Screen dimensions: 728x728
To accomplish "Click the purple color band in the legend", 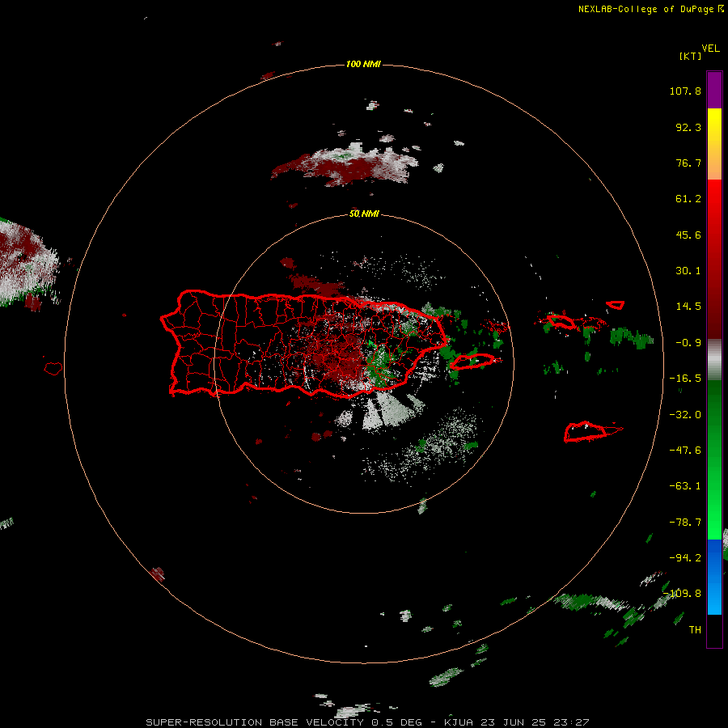I will (714, 90).
